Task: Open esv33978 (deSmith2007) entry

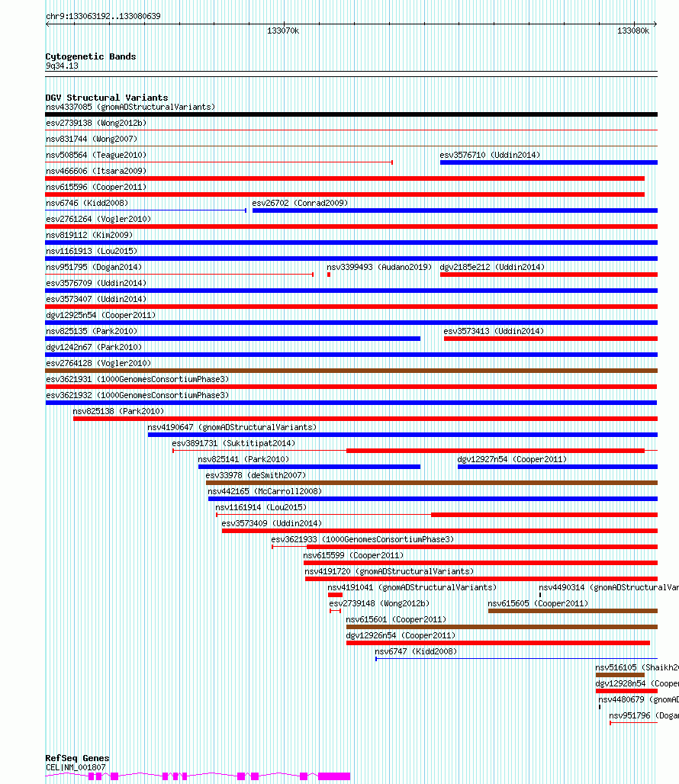Action: click(x=256, y=475)
